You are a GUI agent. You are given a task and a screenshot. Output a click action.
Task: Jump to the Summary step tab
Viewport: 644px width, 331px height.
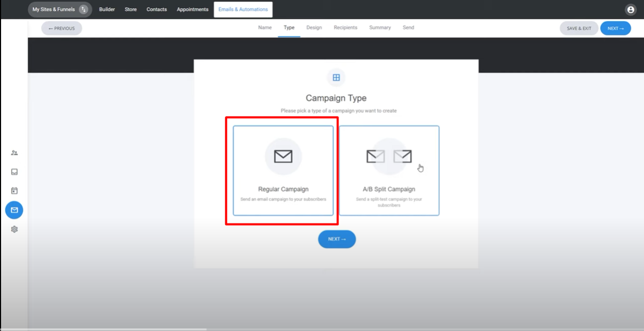click(380, 28)
